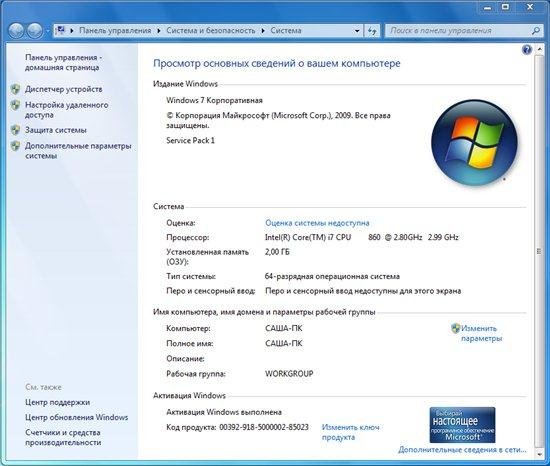Click the Back navigation arrow button

16,31
